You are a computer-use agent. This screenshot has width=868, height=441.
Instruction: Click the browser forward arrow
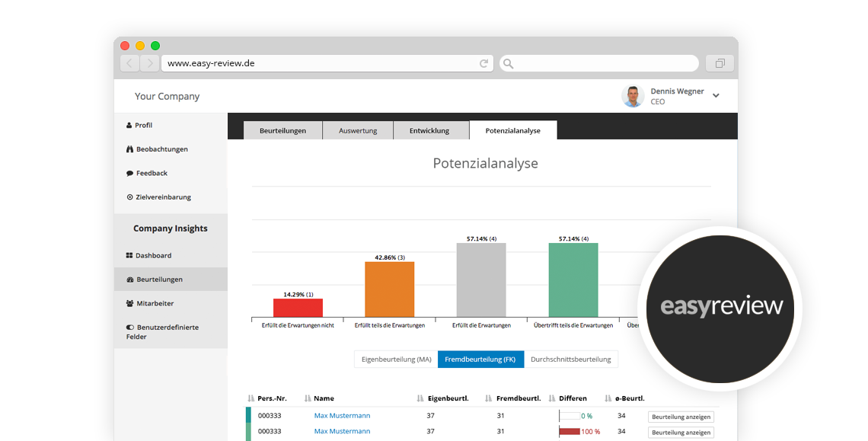[x=149, y=63]
